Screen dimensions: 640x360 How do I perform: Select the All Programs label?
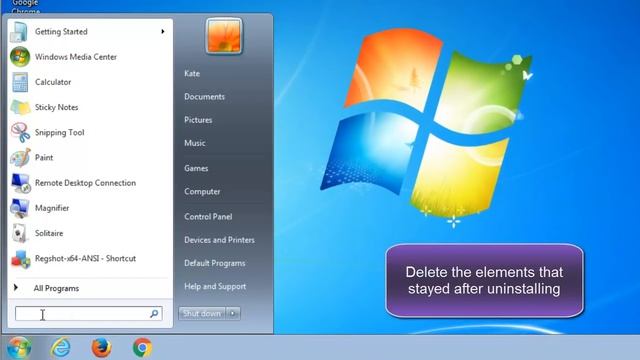coord(56,288)
